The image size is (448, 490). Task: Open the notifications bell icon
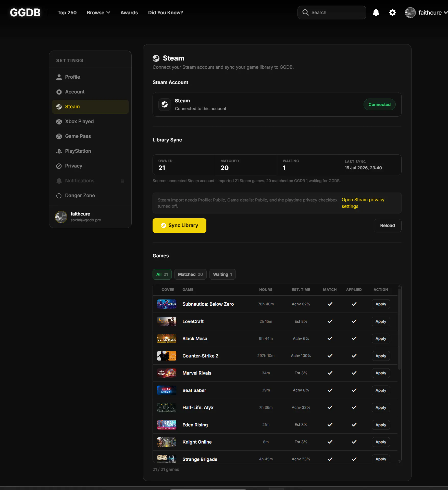[376, 13]
